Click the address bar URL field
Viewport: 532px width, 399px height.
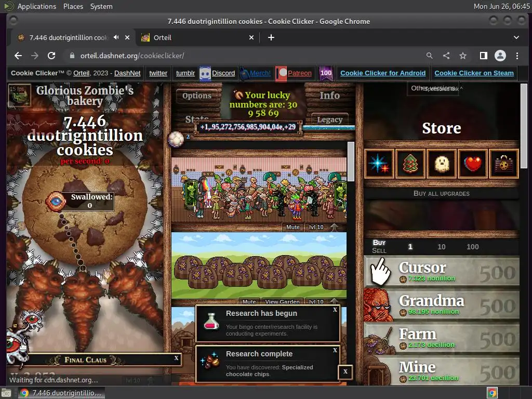[244, 56]
